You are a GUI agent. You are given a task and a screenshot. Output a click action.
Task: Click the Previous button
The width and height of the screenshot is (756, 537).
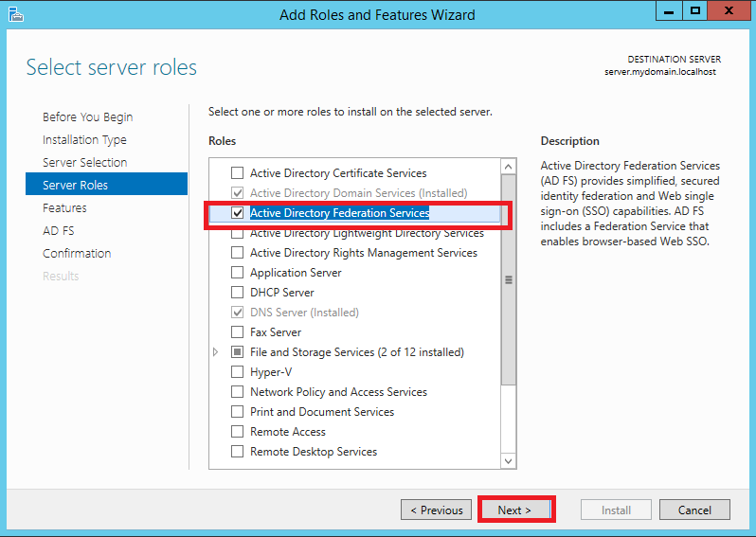437,510
